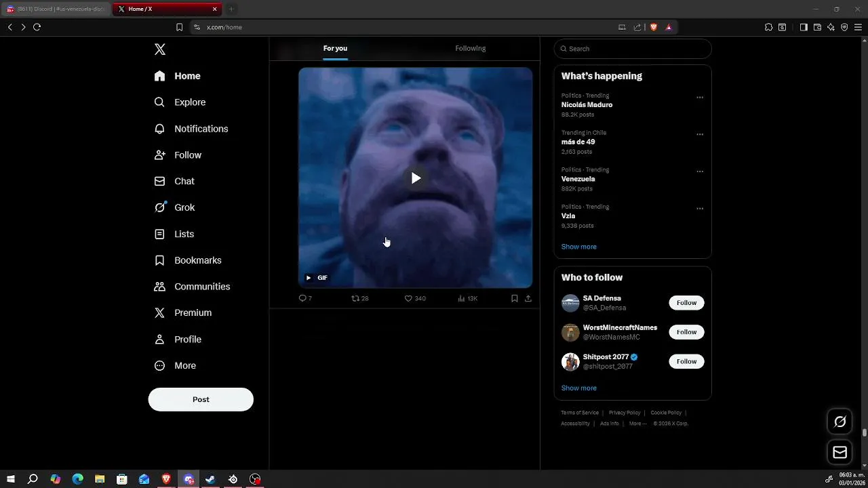This screenshot has height=488, width=868.
Task: Reply to the post with 7 comments
Action: pyautogui.click(x=305, y=298)
